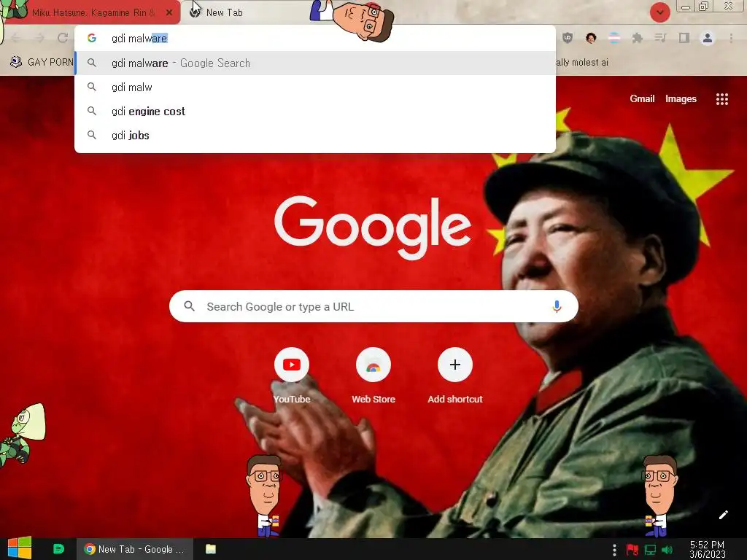Click the Customize Chrome pencil icon
Viewport: 747px width, 560px height.
coord(723,515)
